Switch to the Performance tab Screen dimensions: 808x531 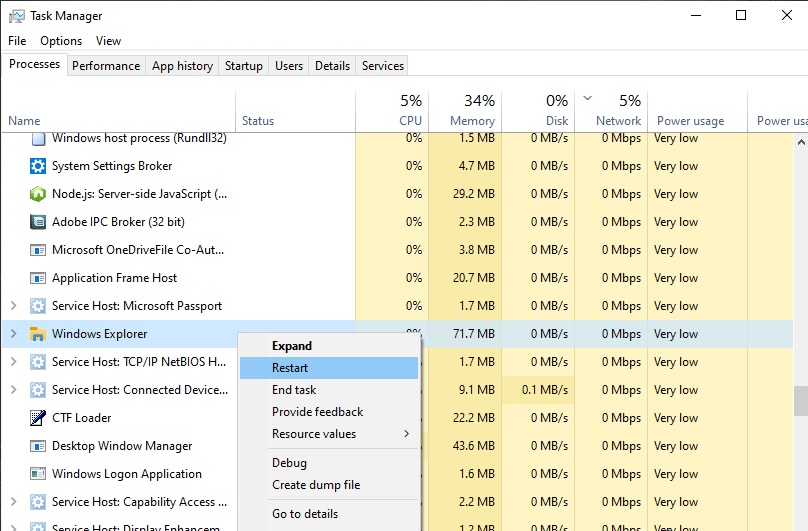(x=106, y=66)
